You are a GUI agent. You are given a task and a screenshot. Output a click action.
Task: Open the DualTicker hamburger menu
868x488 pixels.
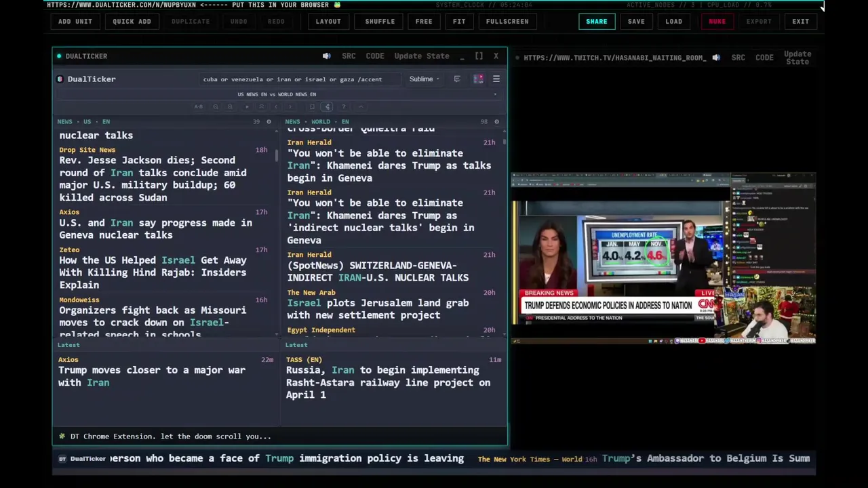tap(496, 79)
